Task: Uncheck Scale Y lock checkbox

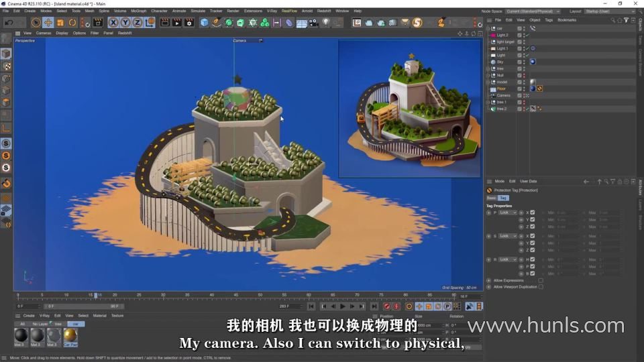Action: coord(533,243)
